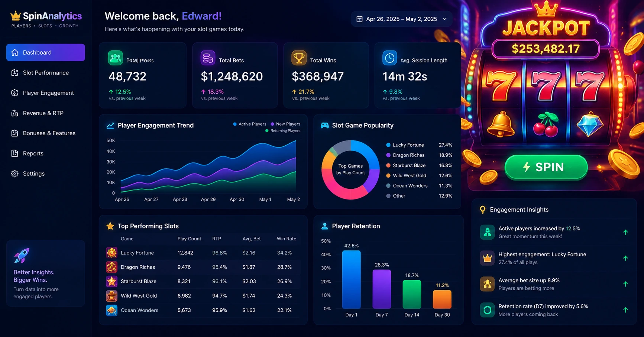Expand the date range dropdown chevron

point(444,19)
